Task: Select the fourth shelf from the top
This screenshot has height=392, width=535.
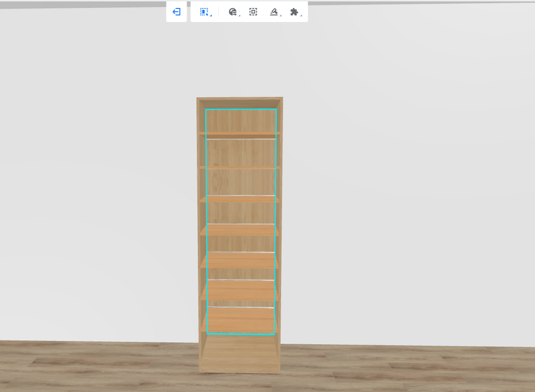Action: 240,231
